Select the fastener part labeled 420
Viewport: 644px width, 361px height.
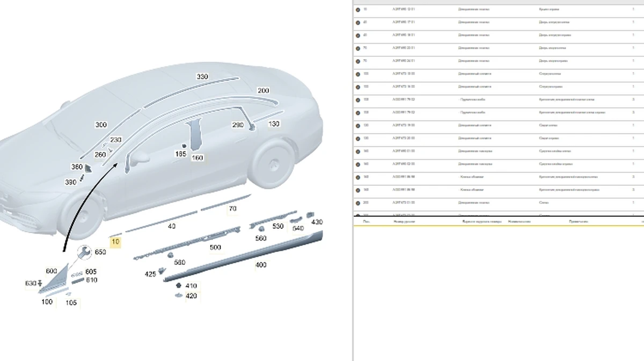(x=178, y=295)
